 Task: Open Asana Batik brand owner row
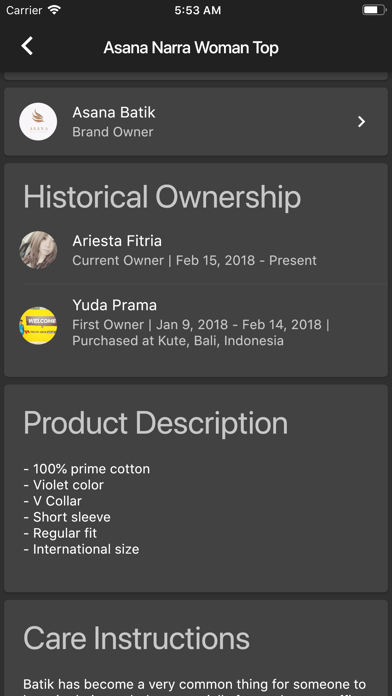(x=196, y=122)
